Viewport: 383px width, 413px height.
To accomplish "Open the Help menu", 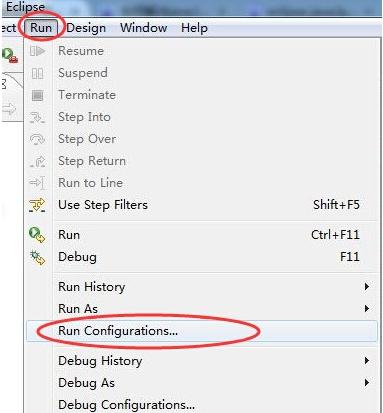I will tap(194, 28).
